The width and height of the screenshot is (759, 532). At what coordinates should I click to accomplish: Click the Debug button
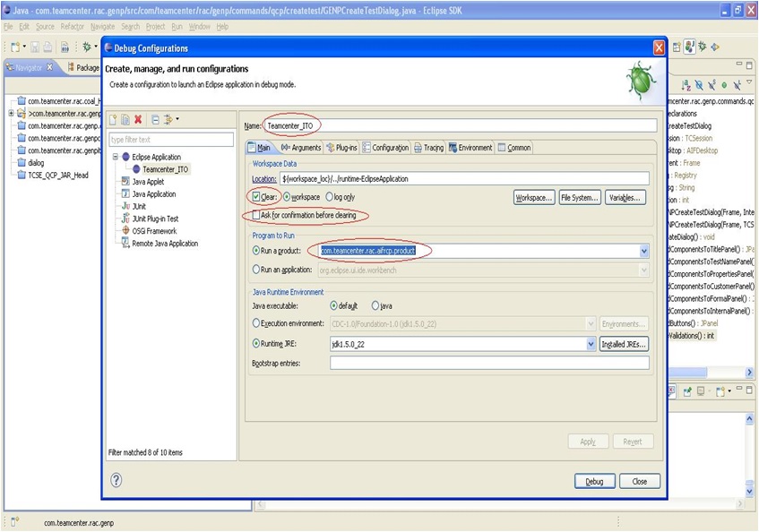click(594, 480)
